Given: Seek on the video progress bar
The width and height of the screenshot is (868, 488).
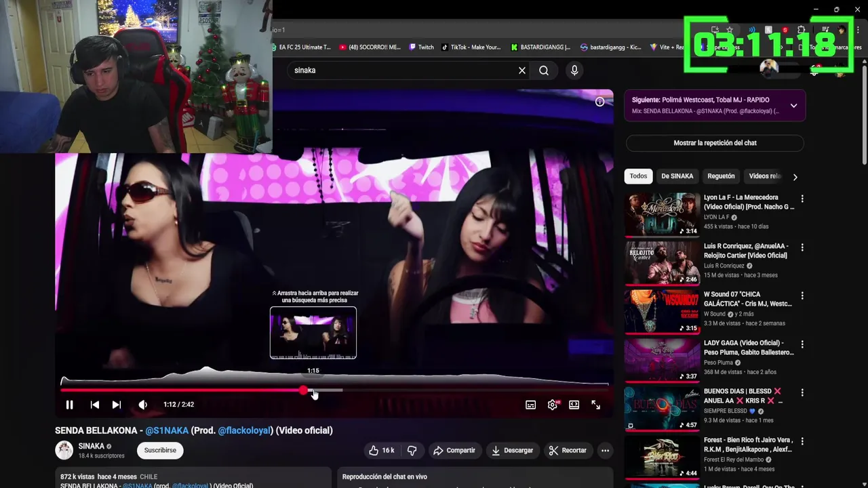Looking at the screenshot, I should (334, 390).
